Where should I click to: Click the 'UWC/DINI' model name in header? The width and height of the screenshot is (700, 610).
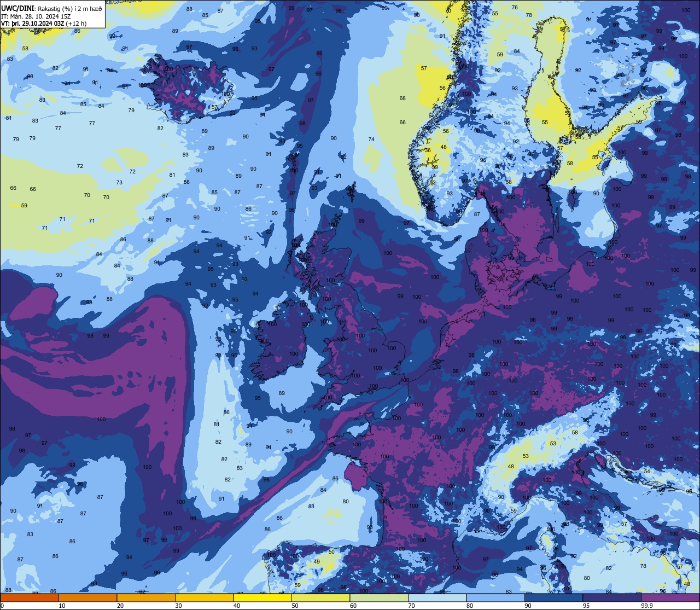pos(17,8)
